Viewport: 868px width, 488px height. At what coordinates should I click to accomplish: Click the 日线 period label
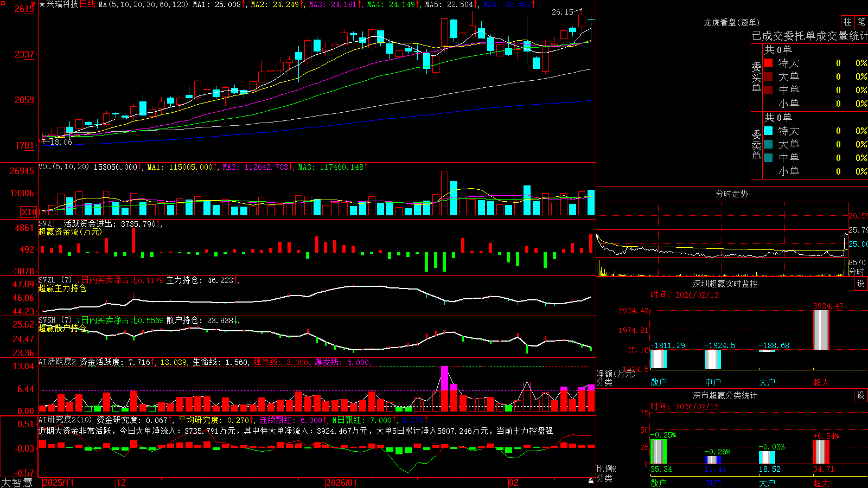[87, 4]
